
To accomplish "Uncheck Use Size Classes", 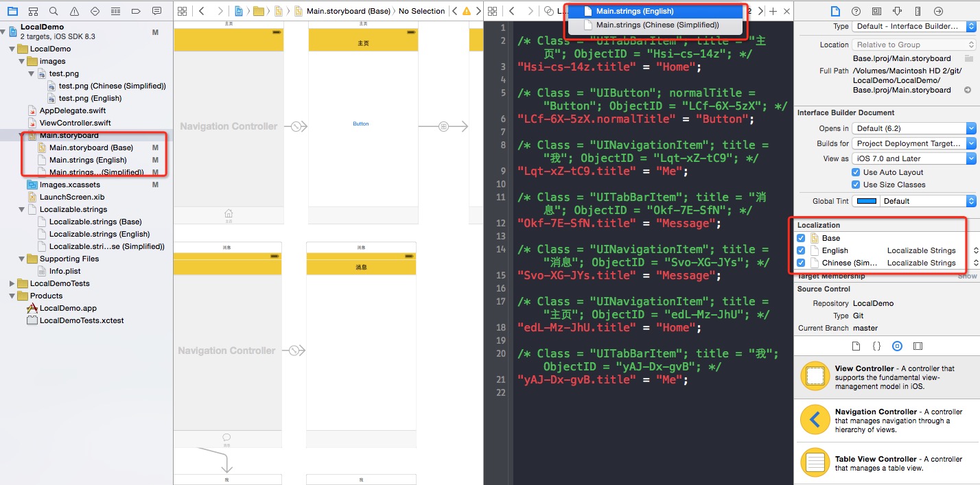I will tap(856, 185).
